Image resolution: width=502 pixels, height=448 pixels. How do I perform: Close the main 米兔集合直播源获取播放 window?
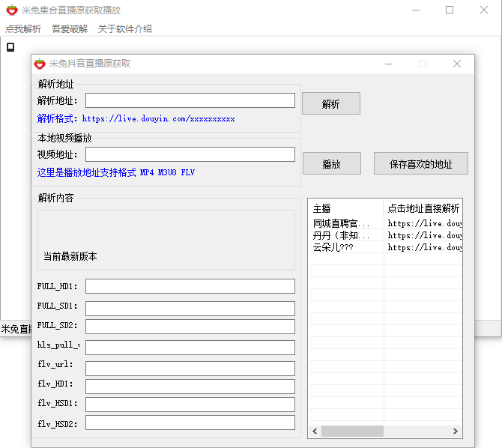tap(484, 10)
